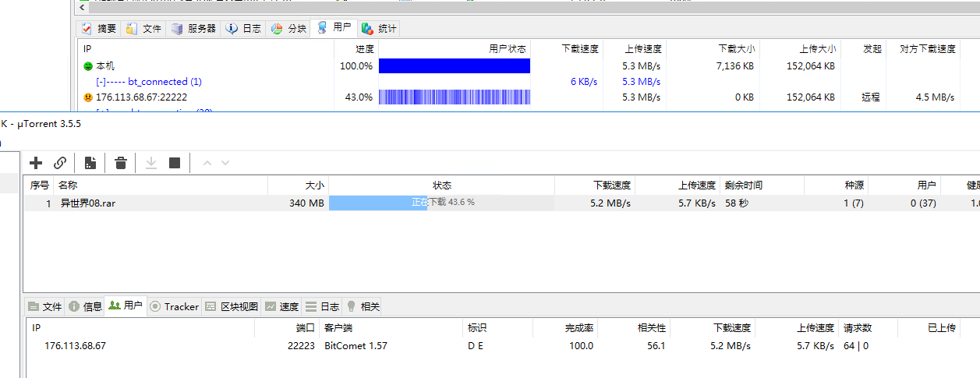Sort peers by the 完成率 column

tap(565, 328)
